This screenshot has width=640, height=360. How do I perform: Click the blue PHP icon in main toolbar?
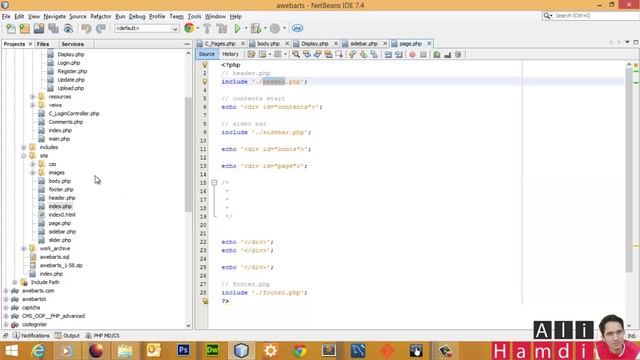[x=297, y=29]
